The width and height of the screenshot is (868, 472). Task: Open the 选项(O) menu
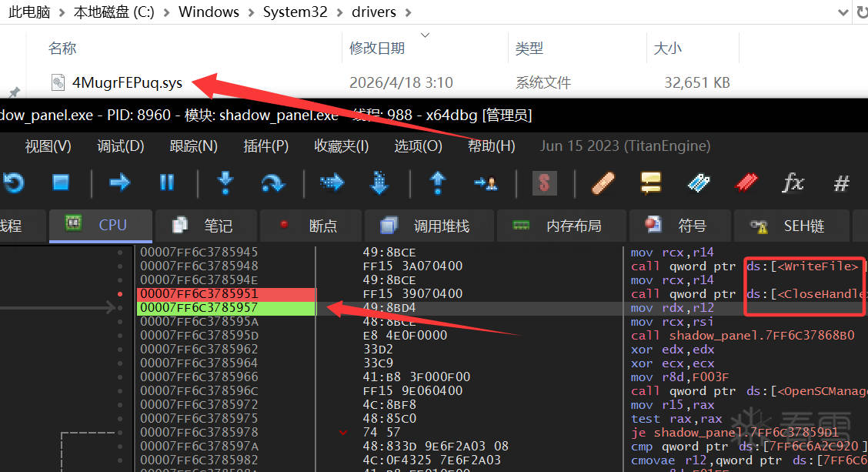click(x=418, y=146)
